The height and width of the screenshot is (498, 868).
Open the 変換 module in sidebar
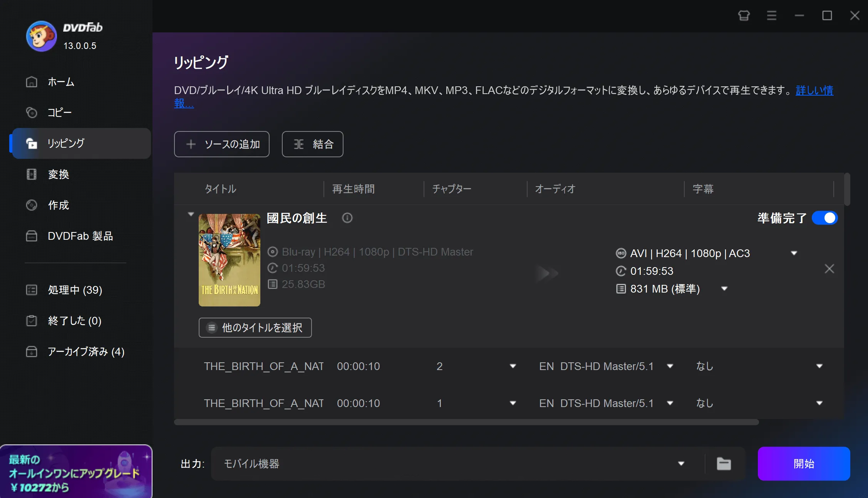(59, 174)
